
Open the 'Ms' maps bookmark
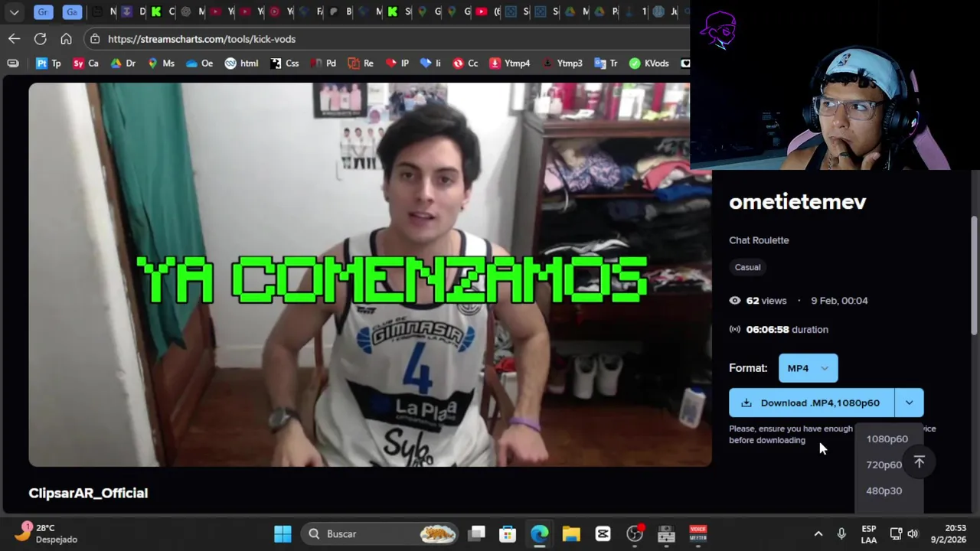(x=161, y=64)
